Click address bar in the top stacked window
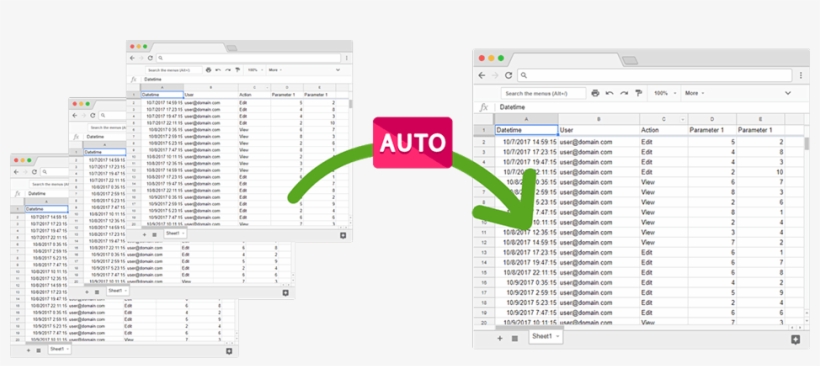The width and height of the screenshot is (820, 366). pyautogui.click(x=249, y=58)
